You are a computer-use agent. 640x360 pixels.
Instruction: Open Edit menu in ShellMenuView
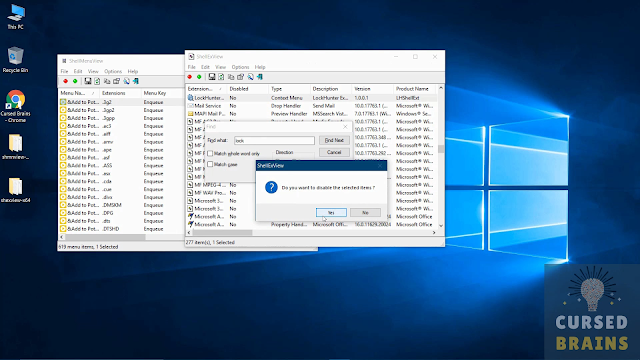point(78,71)
